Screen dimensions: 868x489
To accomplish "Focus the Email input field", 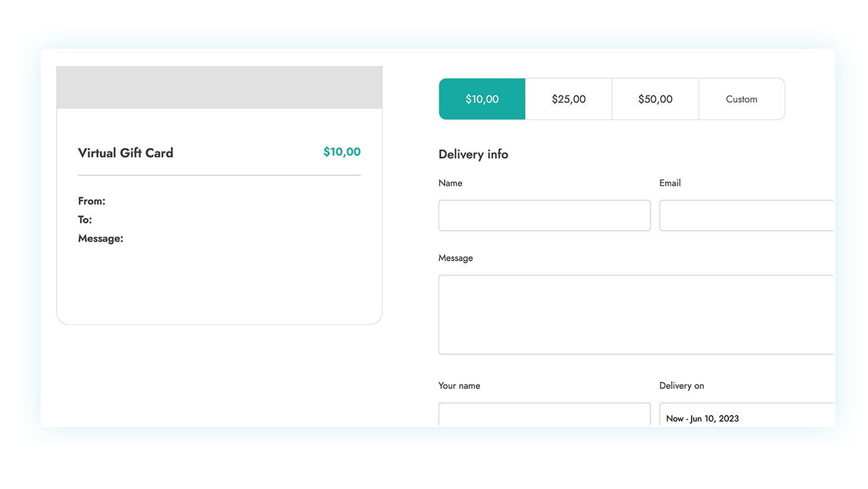I will click(746, 215).
